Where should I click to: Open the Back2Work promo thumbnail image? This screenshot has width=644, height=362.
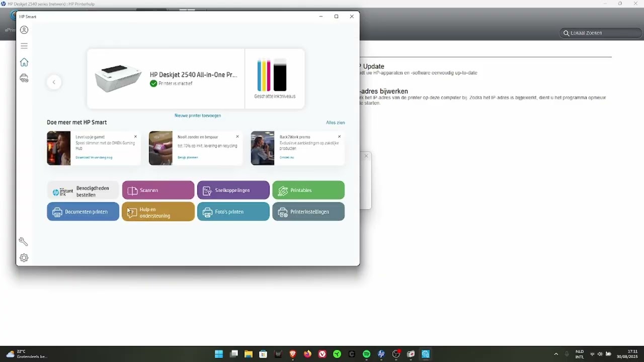pos(263,148)
